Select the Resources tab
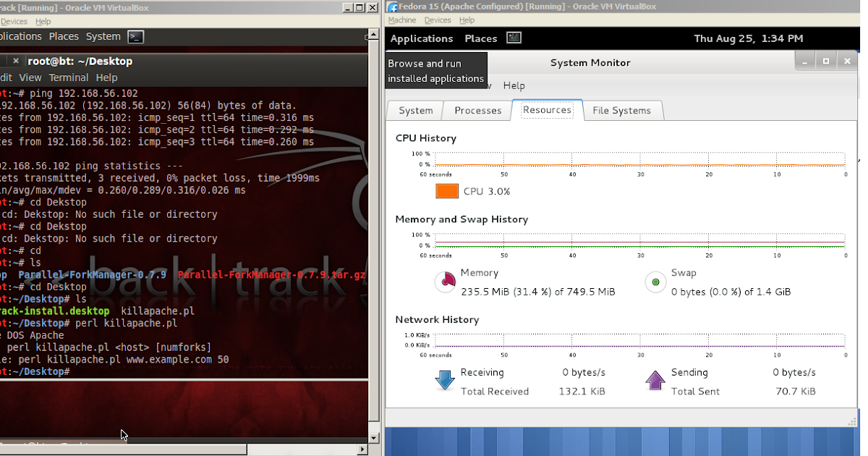The height and width of the screenshot is (456, 868). coord(547,110)
